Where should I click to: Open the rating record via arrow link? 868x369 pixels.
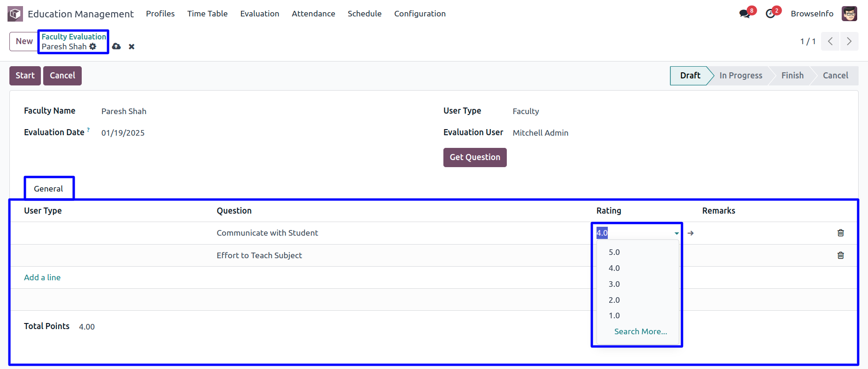(690, 233)
